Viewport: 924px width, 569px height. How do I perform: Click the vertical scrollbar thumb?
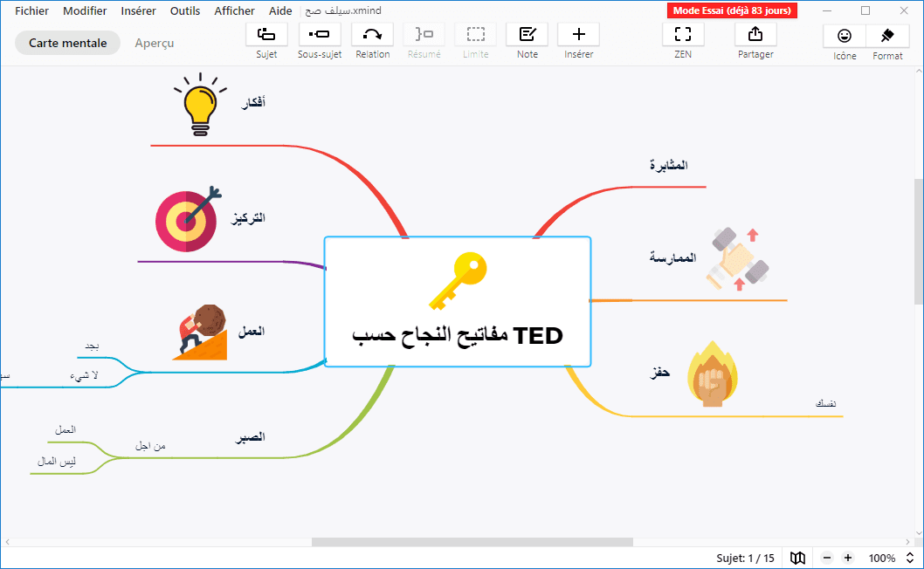(x=918, y=242)
